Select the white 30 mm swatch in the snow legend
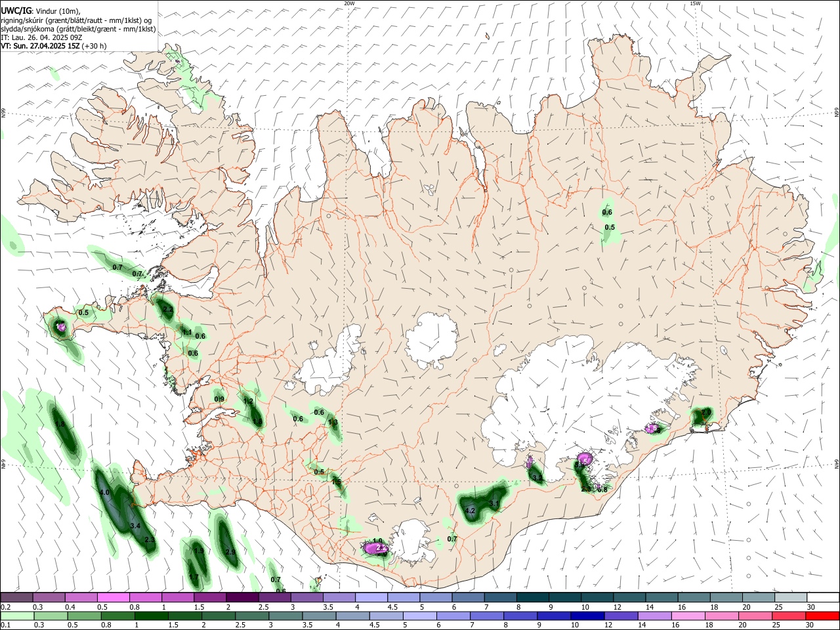 tap(823, 597)
